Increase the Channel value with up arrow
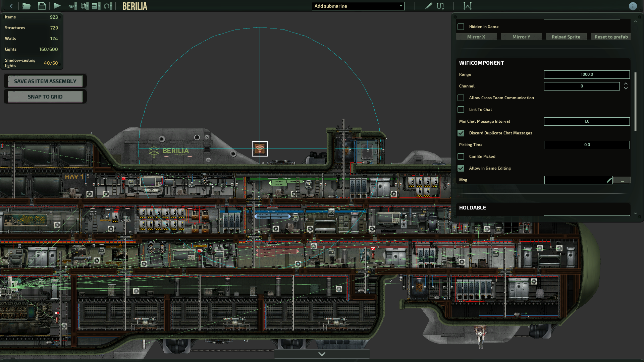This screenshot has height=362, width=644. [x=626, y=84]
